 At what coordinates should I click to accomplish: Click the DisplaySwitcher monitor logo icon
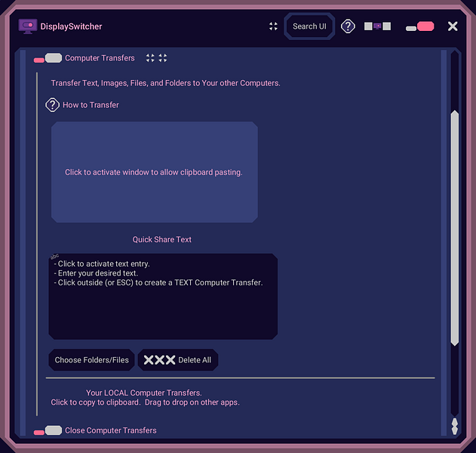coord(28,26)
